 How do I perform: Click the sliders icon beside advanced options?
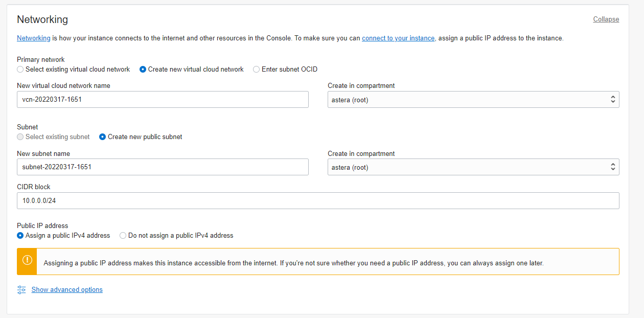(21, 290)
